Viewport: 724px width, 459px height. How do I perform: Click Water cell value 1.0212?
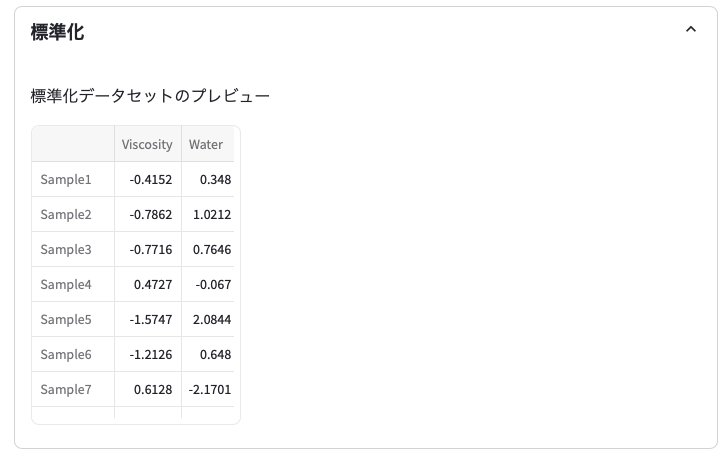click(212, 215)
